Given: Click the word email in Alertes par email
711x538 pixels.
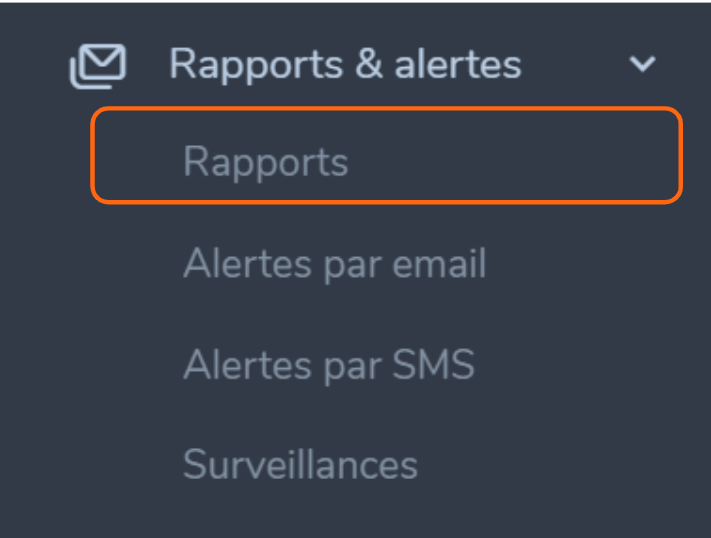Looking at the screenshot, I should tap(439, 263).
